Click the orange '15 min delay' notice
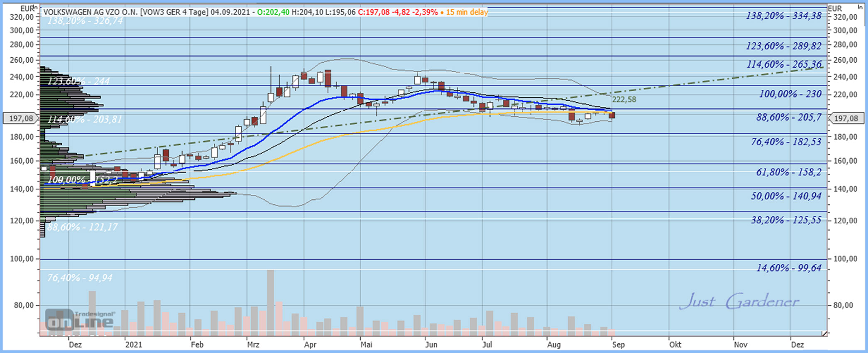The image size is (868, 353). pyautogui.click(x=467, y=12)
